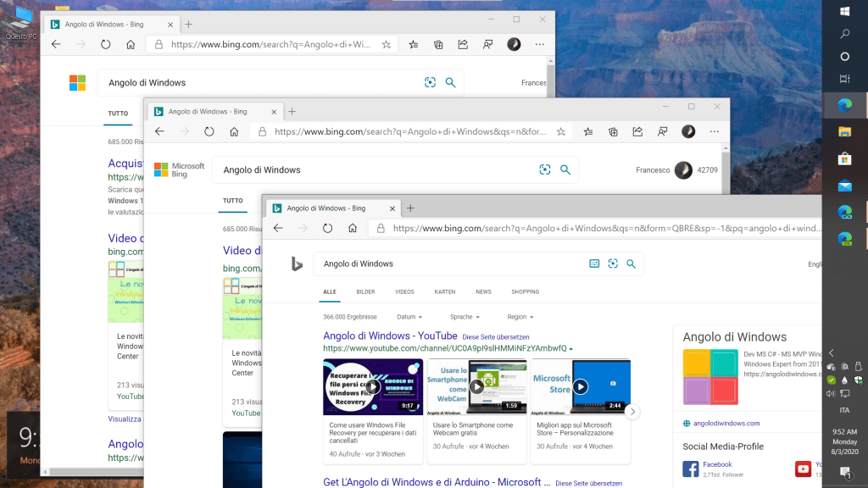868x488 pixels.
Task: Expand the Datum filter dropdown
Action: click(x=409, y=317)
